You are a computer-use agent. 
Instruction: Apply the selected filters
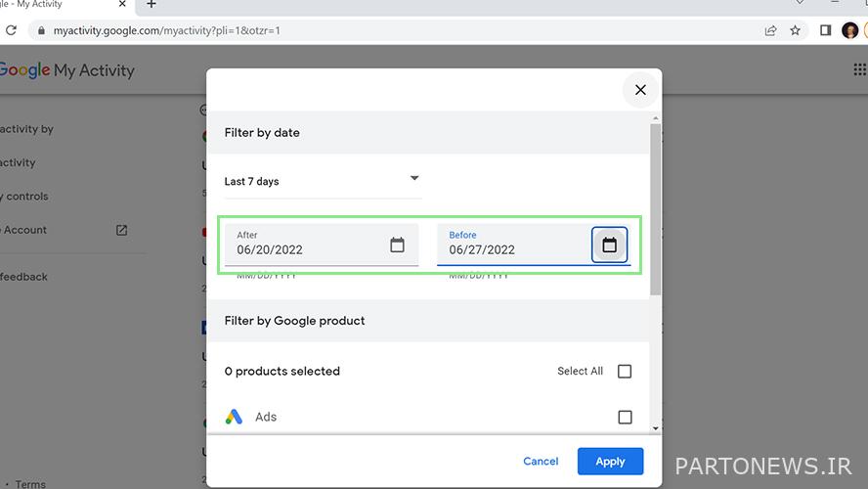click(610, 462)
